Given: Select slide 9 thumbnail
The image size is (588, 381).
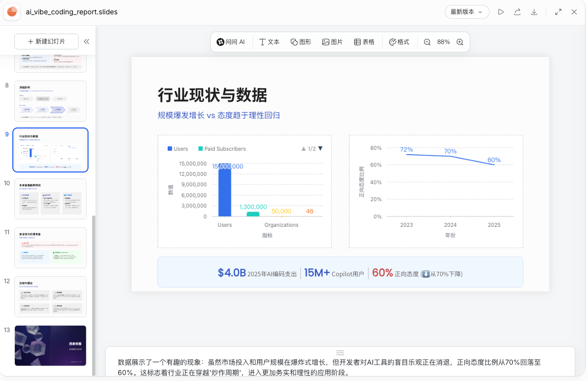Looking at the screenshot, I should tap(50, 150).
